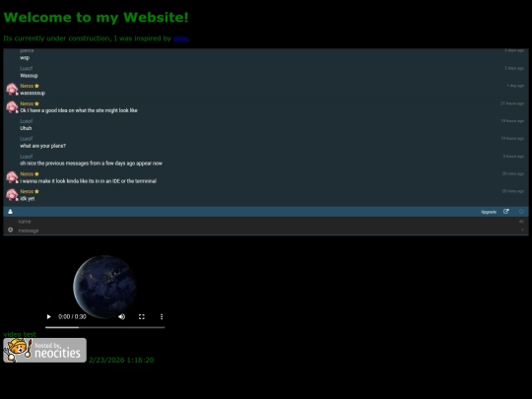Click the Earth video thumbnail
532x399 pixels.
[x=104, y=287]
